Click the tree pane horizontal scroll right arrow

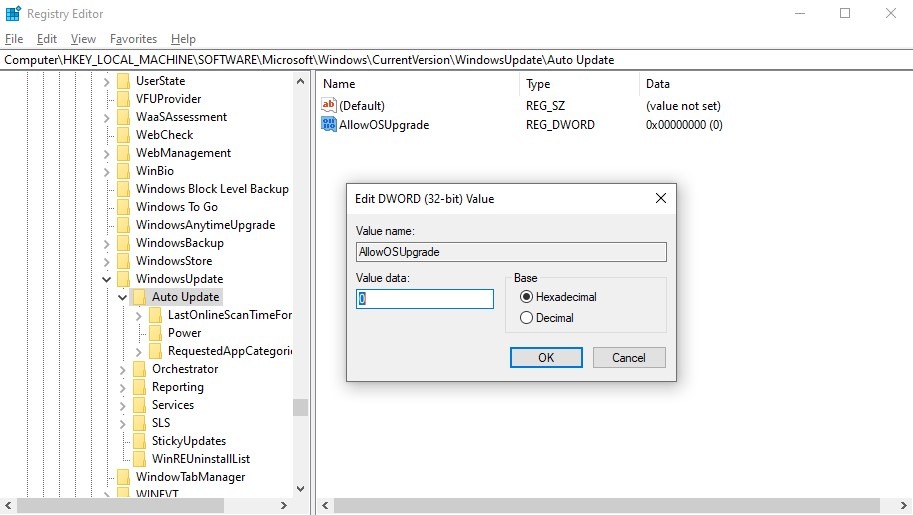tap(284, 505)
